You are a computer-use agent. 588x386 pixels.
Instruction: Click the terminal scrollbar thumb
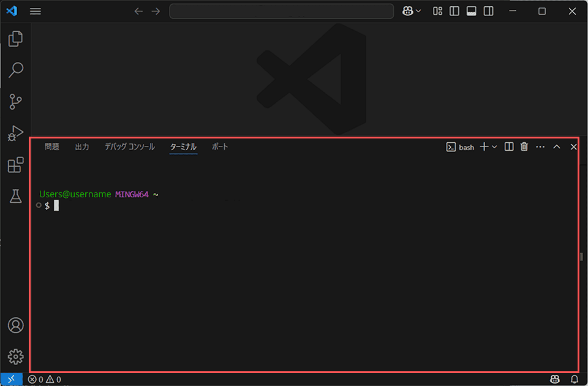click(581, 257)
